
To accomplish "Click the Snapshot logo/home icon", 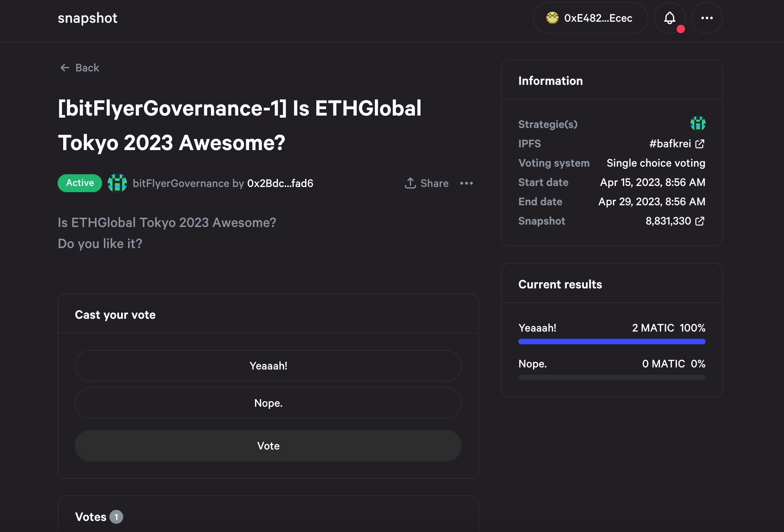I will (87, 17).
